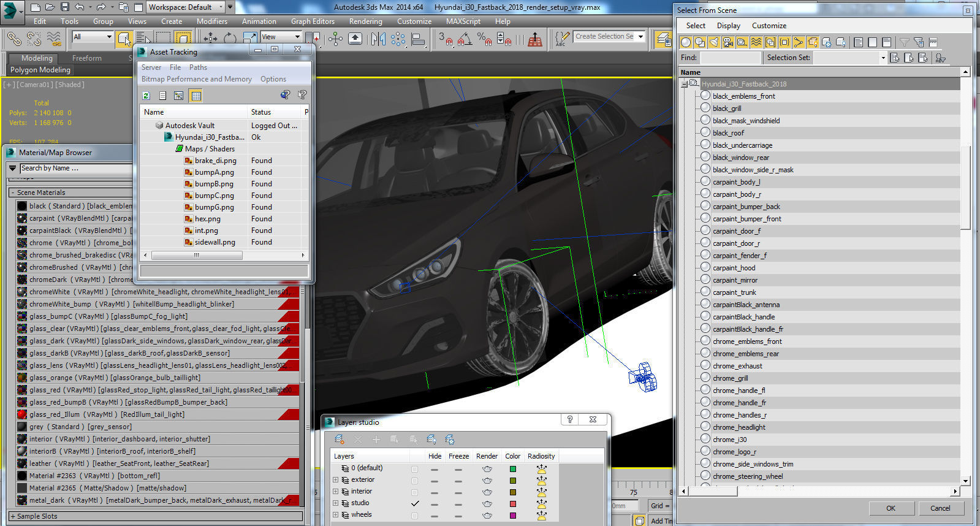Expand the exterior layer
The image size is (980, 526).
[x=335, y=480]
